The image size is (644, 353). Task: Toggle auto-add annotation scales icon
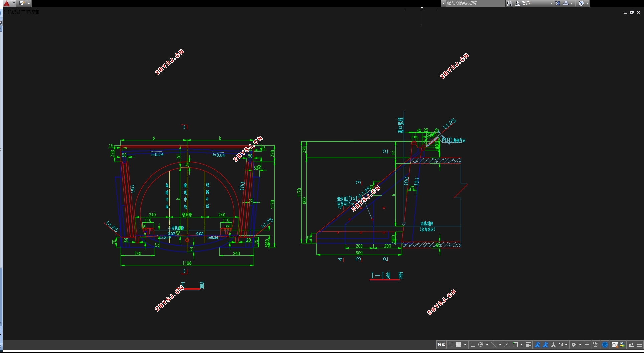[x=545, y=345]
